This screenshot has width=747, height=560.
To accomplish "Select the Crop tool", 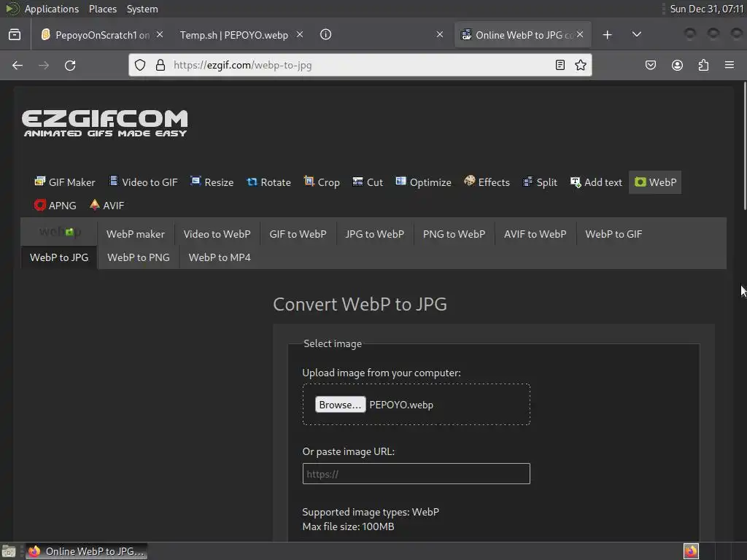I will [x=322, y=182].
